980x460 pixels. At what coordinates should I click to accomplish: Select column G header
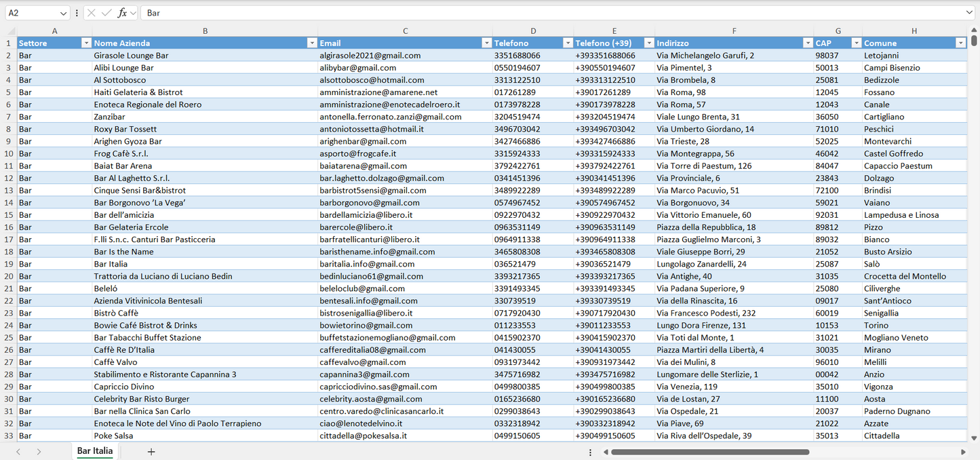click(838, 31)
